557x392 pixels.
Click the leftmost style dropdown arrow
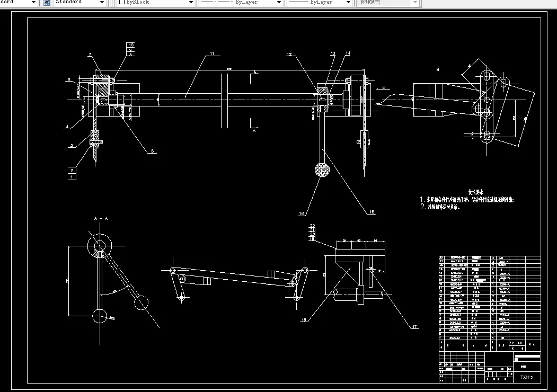(x=33, y=2)
